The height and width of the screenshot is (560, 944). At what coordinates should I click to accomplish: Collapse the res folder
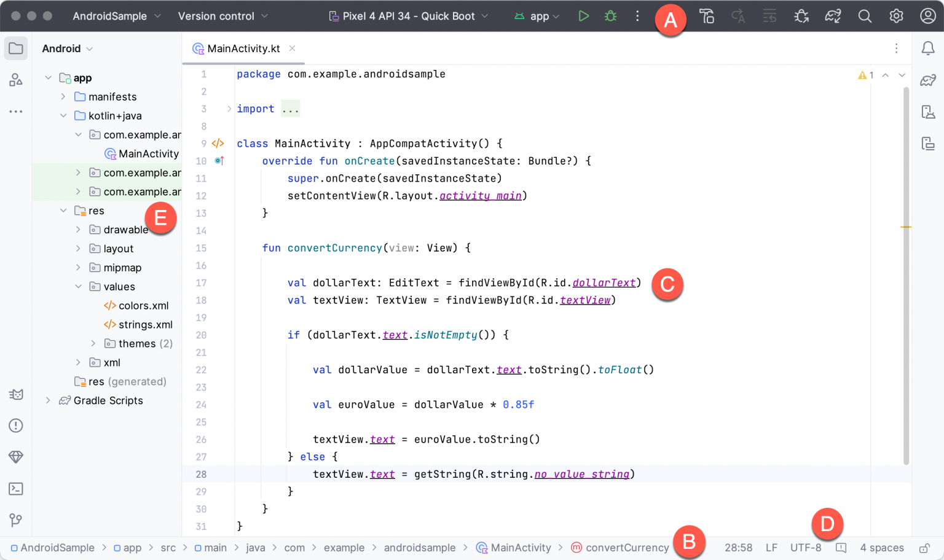tap(63, 210)
